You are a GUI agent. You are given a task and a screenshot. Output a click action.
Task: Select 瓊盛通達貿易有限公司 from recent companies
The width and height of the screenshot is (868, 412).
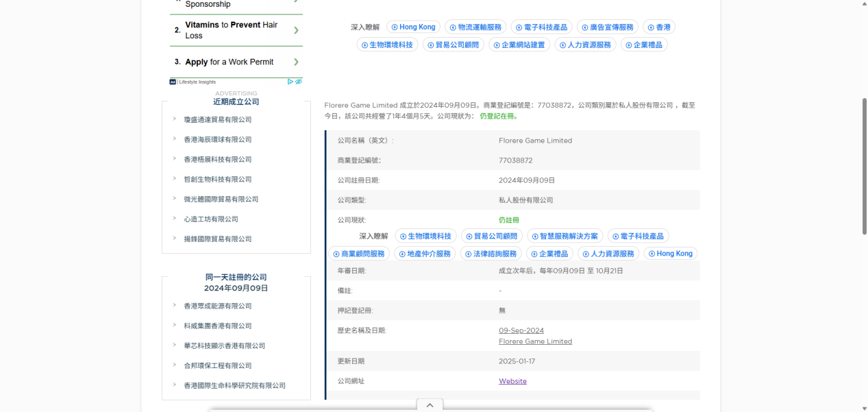pos(216,119)
